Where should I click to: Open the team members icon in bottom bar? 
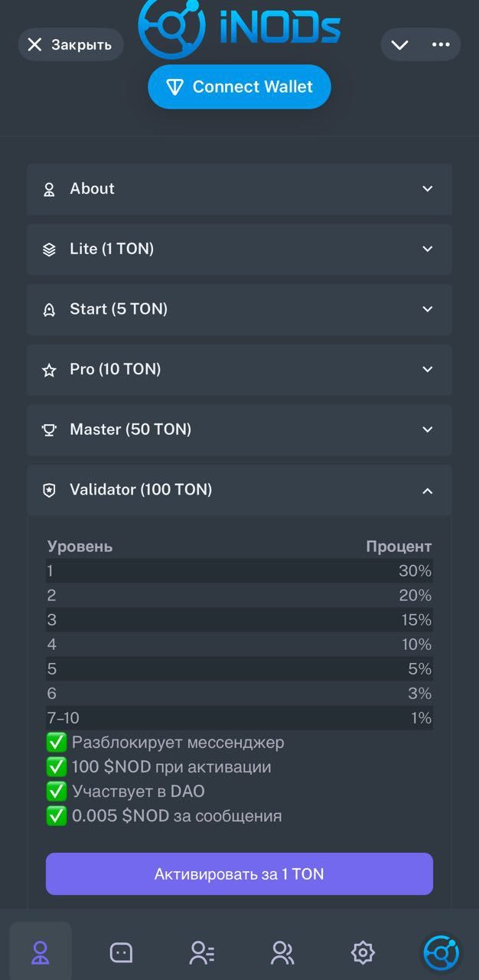coord(282,952)
